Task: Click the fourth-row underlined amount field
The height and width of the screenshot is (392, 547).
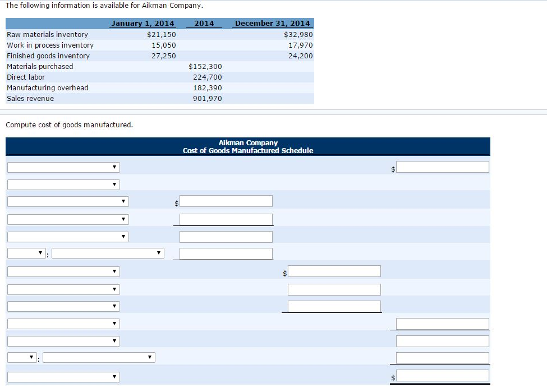Action: click(226, 219)
